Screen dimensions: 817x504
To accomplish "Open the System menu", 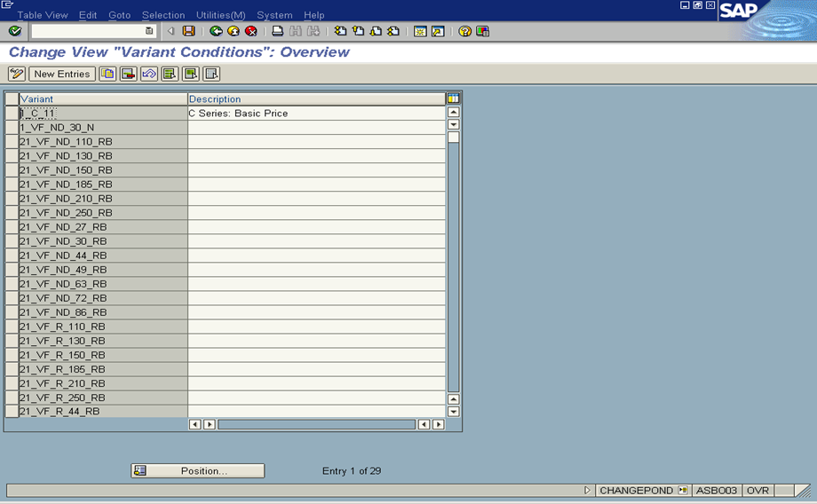I will pyautogui.click(x=274, y=15).
